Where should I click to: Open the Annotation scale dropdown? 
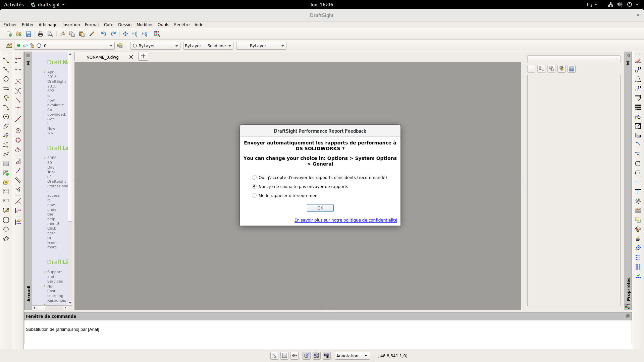click(x=365, y=356)
